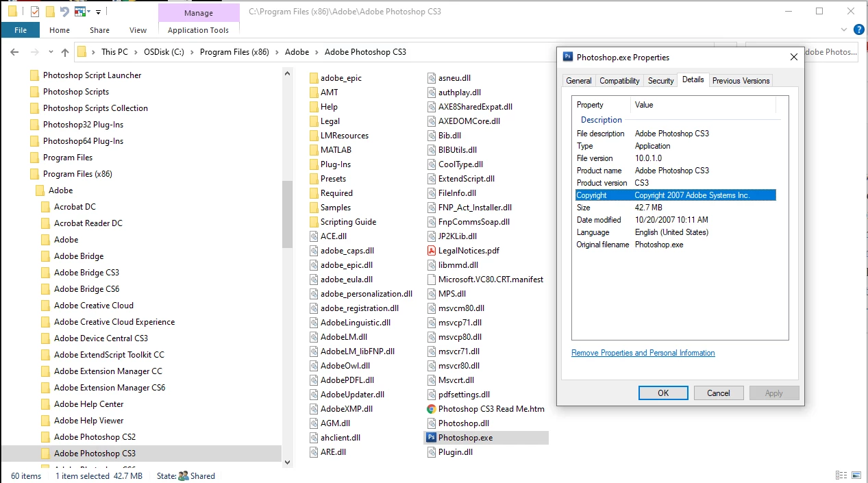Viewport: 868px width, 483px height.
Task: Click Remove Properties and Personal Information link
Action: [x=643, y=353]
